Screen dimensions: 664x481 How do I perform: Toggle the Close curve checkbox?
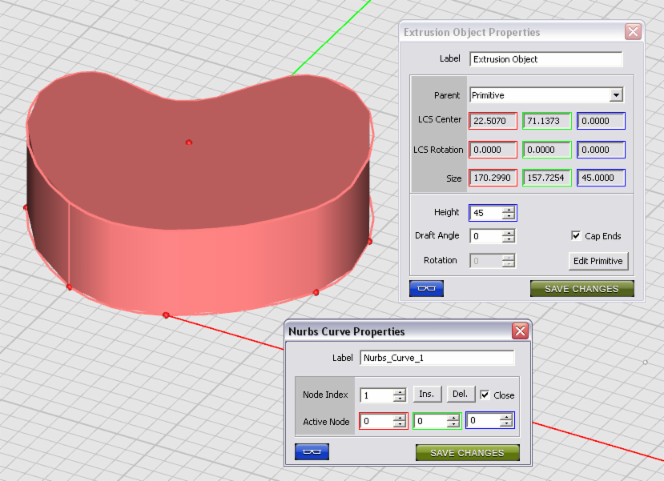pyautogui.click(x=486, y=395)
